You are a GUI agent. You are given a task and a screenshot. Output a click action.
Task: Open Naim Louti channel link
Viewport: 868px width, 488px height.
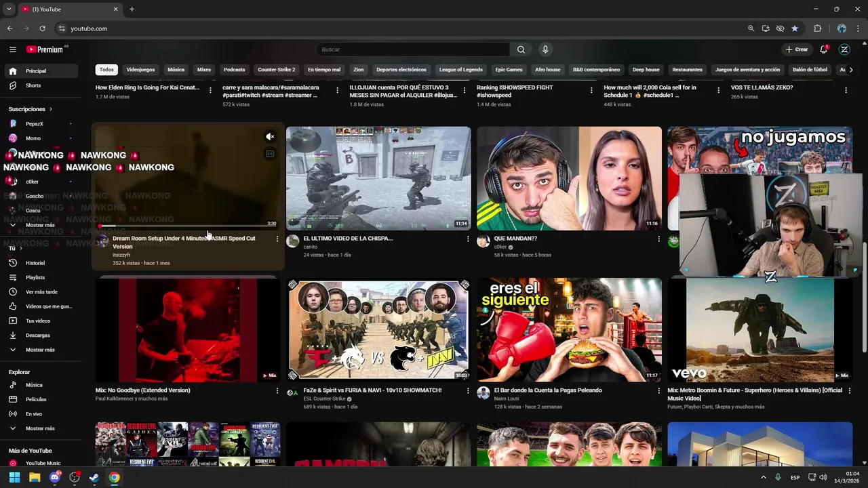pos(506,399)
